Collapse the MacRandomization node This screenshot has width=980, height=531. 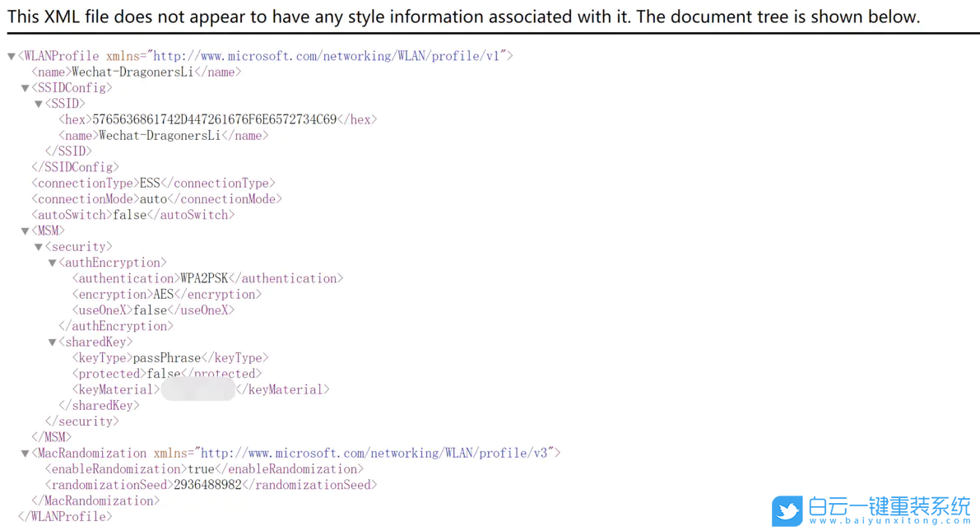[x=26, y=454]
